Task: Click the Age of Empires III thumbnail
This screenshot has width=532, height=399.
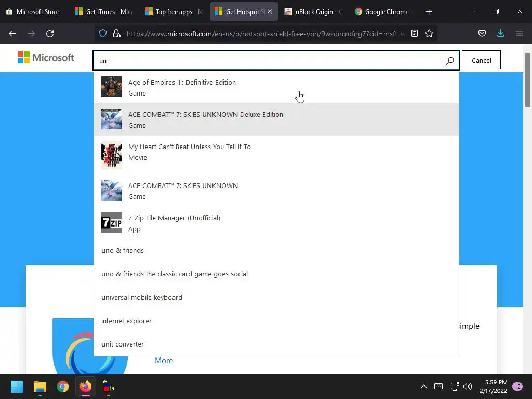Action: (x=112, y=87)
